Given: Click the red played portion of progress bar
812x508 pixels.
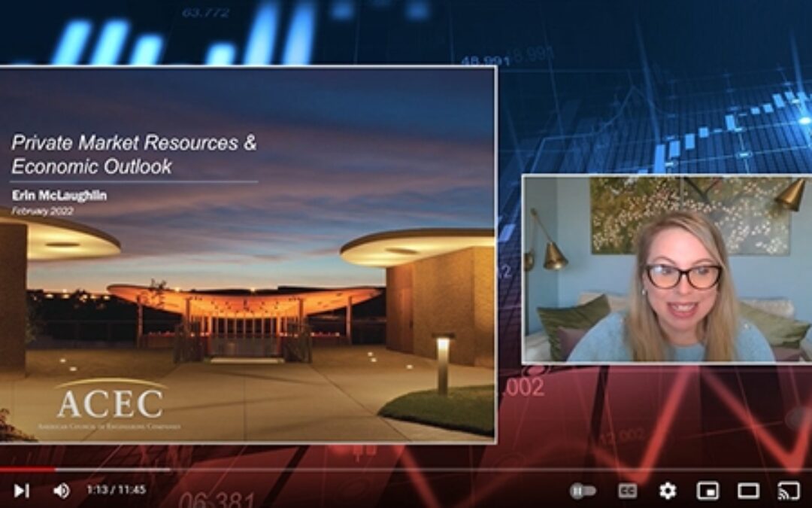Looking at the screenshot, I should (27, 470).
